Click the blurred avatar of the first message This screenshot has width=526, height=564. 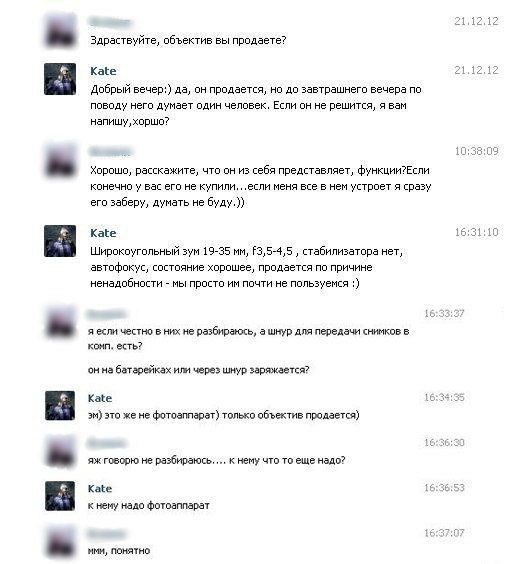tap(60, 31)
